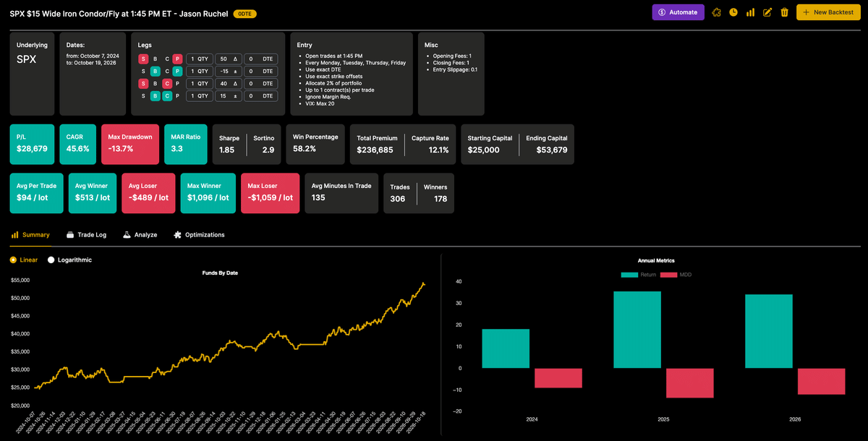868x441 pixels.
Task: Click Avg Winner $513 / lot card
Action: 93,193
